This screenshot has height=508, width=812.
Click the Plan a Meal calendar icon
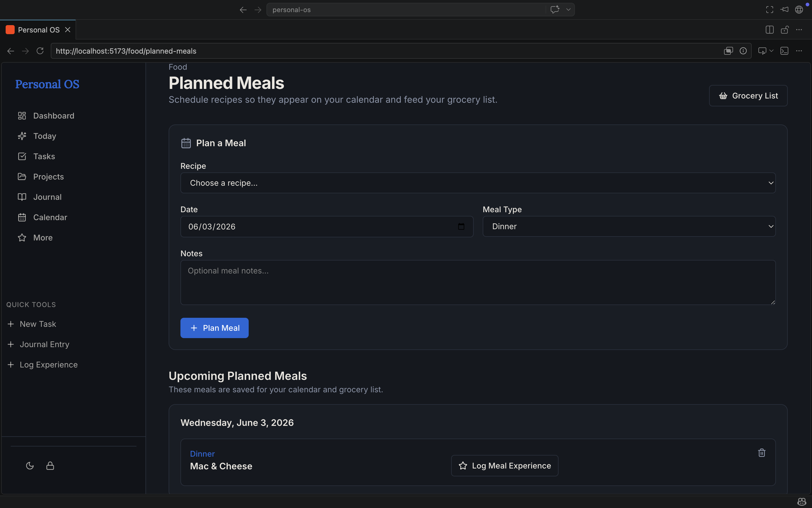click(x=186, y=143)
